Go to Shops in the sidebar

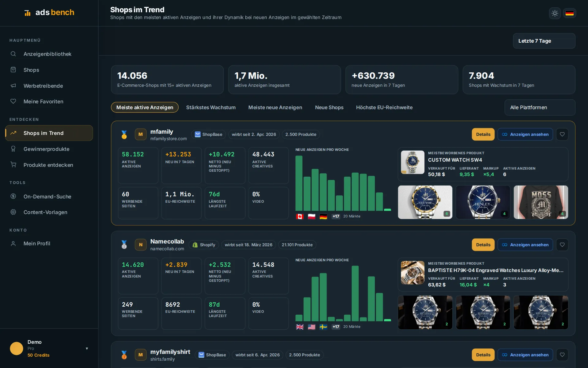click(x=49, y=70)
